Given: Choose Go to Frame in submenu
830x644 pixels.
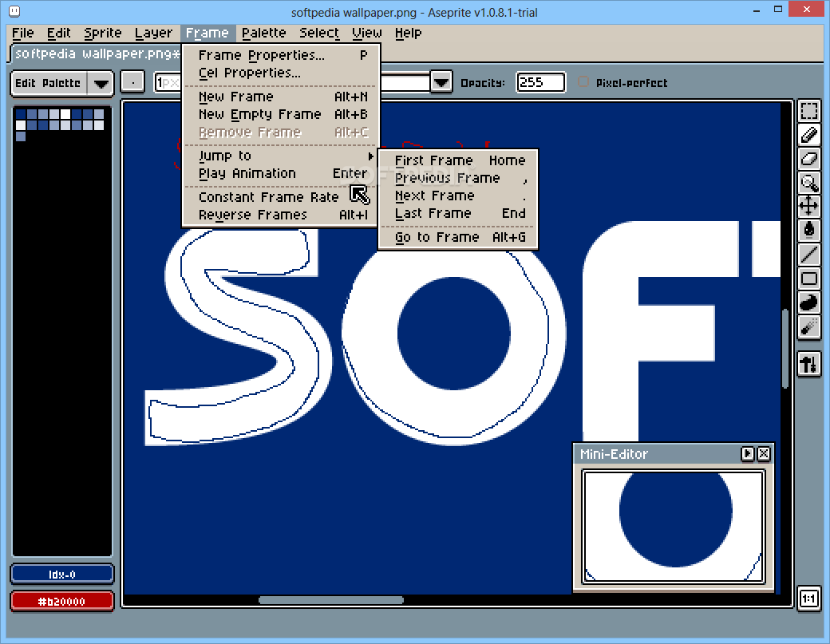Looking at the screenshot, I should pos(458,237).
